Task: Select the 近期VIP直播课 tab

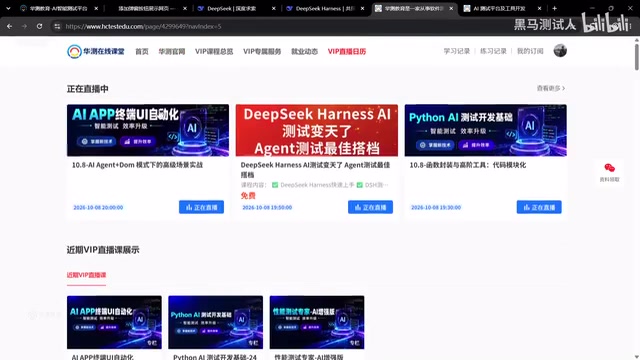Action: 87,275
